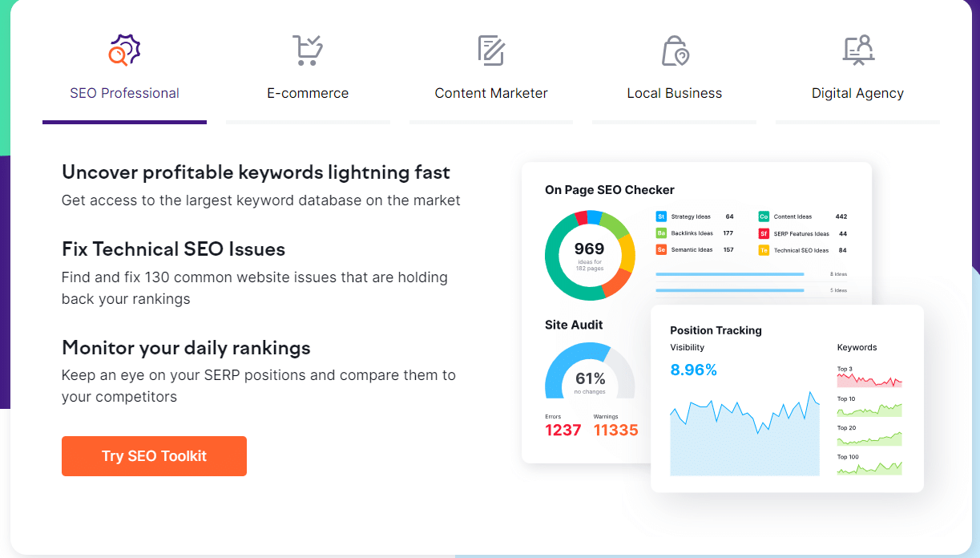
Task: Click the Semantic Ideas 'Se' icon
Action: (x=660, y=250)
